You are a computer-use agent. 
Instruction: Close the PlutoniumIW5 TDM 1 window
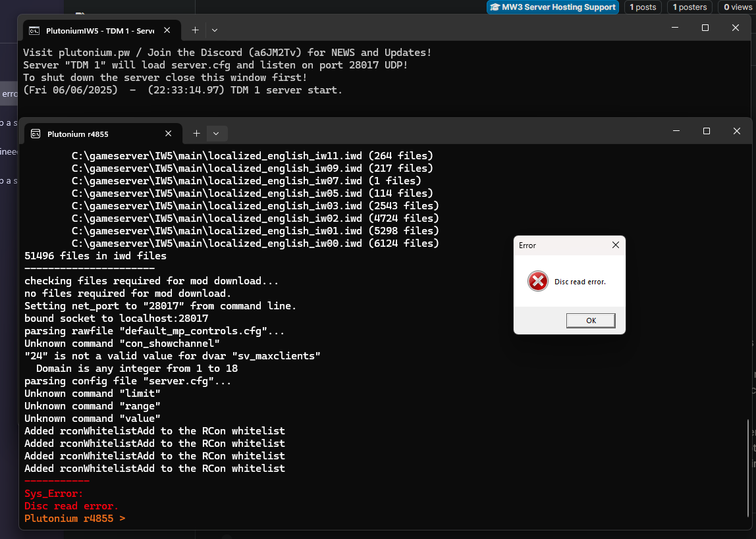coord(736,28)
